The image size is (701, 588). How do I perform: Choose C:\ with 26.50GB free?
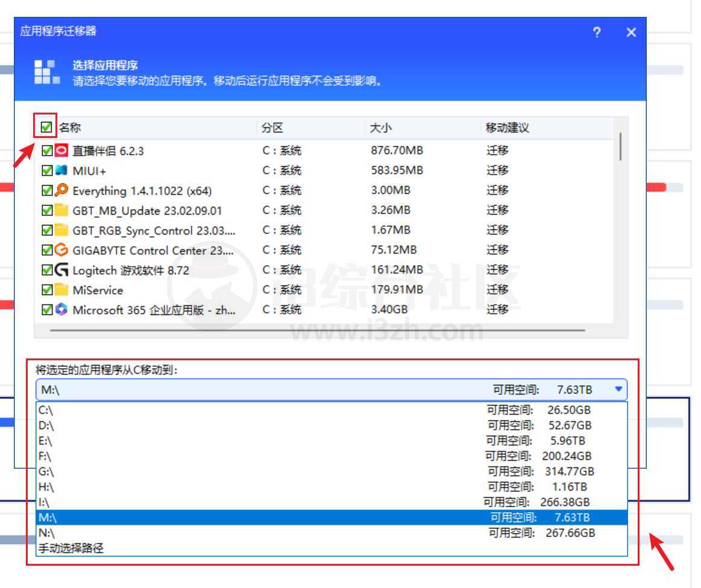332,410
